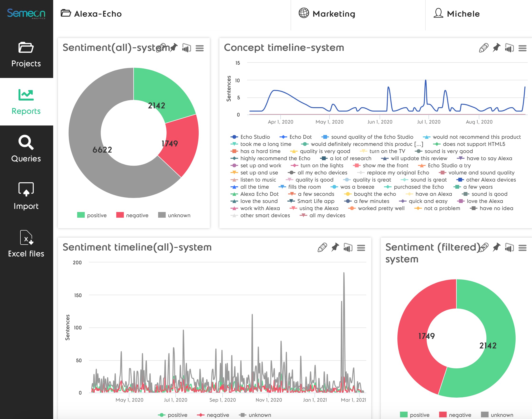Viewport: 532px width, 419px height.
Task: Pin the Concept timeline-system chart
Action: (x=496, y=48)
